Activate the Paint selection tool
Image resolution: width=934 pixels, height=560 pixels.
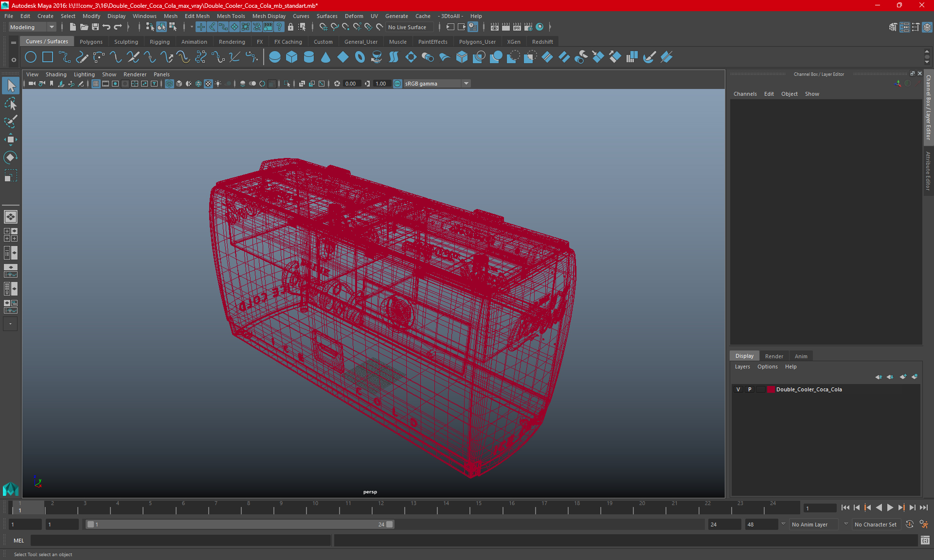(11, 122)
